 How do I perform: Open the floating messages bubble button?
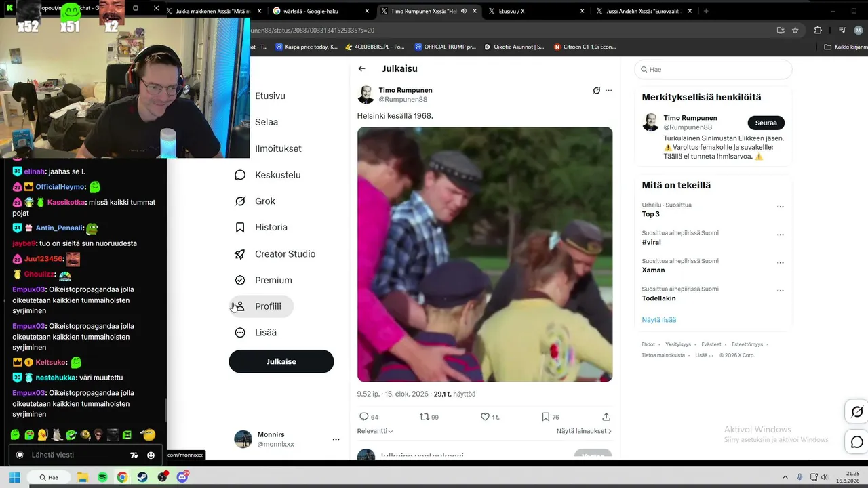pos(857,443)
